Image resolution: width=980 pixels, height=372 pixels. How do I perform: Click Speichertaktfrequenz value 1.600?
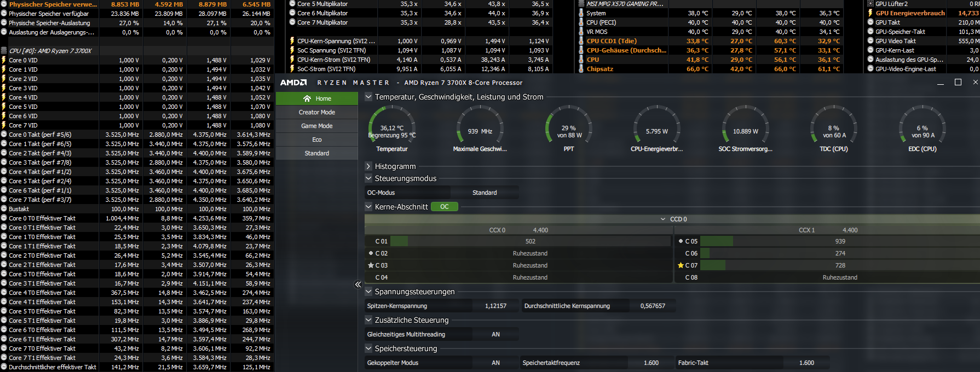click(x=651, y=363)
